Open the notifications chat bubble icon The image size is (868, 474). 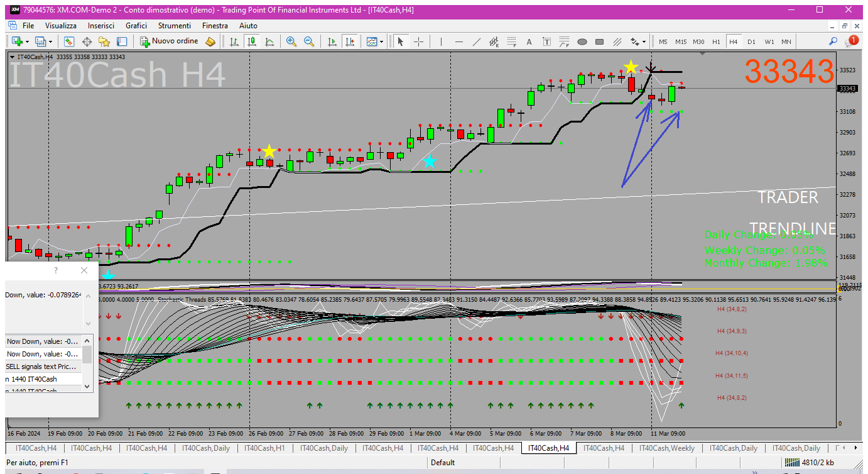tap(851, 41)
